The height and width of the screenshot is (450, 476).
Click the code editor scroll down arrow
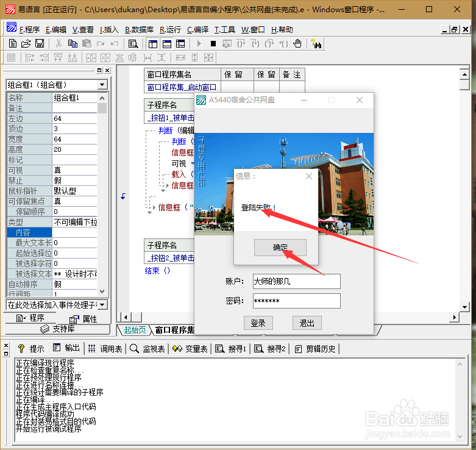click(x=464, y=307)
